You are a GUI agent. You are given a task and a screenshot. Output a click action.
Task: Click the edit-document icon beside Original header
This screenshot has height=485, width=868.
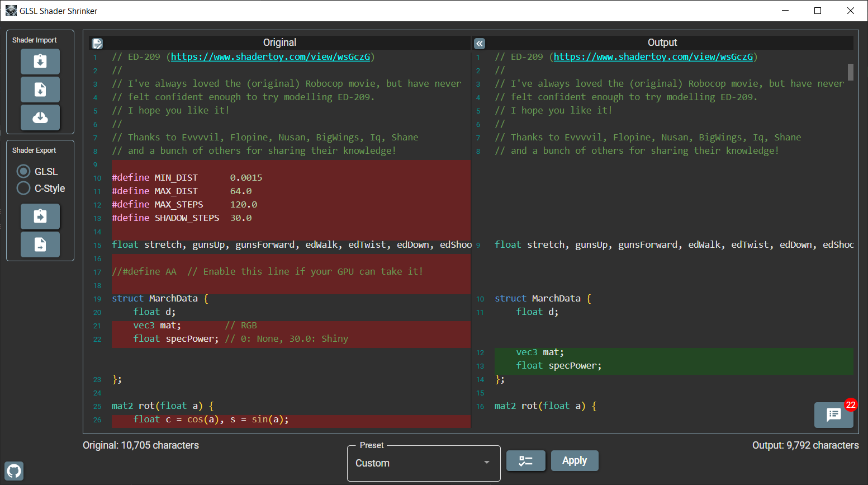pos(97,44)
